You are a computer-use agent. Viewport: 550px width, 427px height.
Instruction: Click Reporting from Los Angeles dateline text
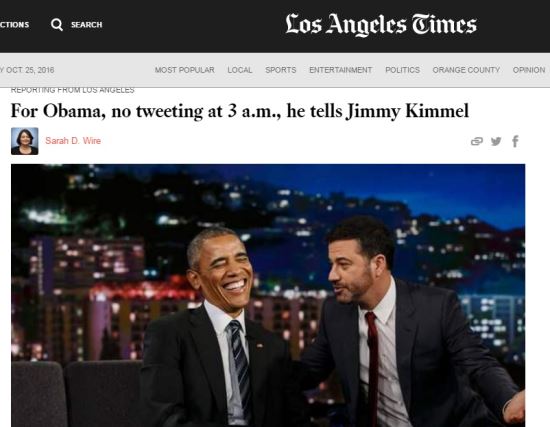(73, 90)
